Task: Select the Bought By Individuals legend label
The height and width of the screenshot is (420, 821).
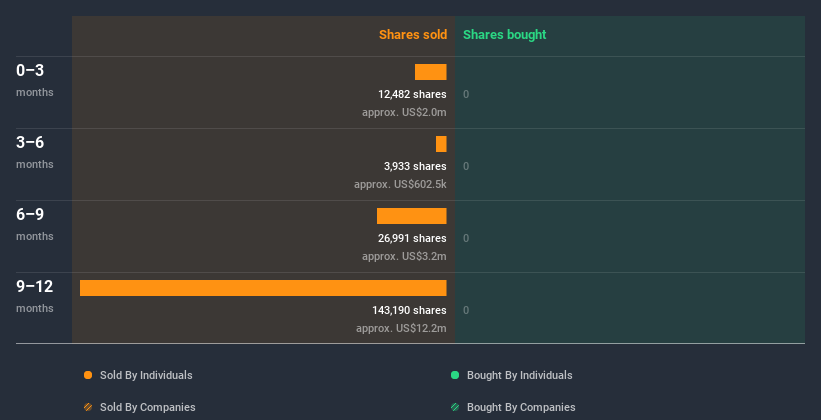Action: [519, 375]
